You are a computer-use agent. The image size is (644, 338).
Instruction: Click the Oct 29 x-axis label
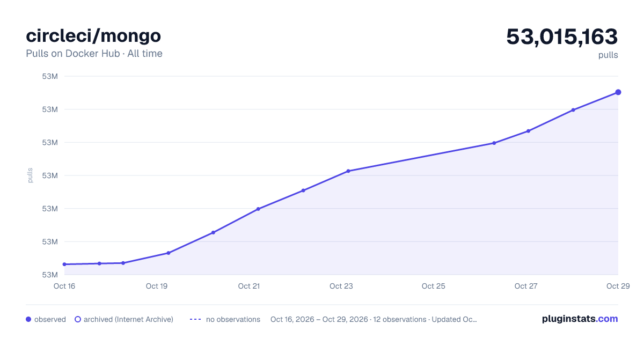[617, 286]
